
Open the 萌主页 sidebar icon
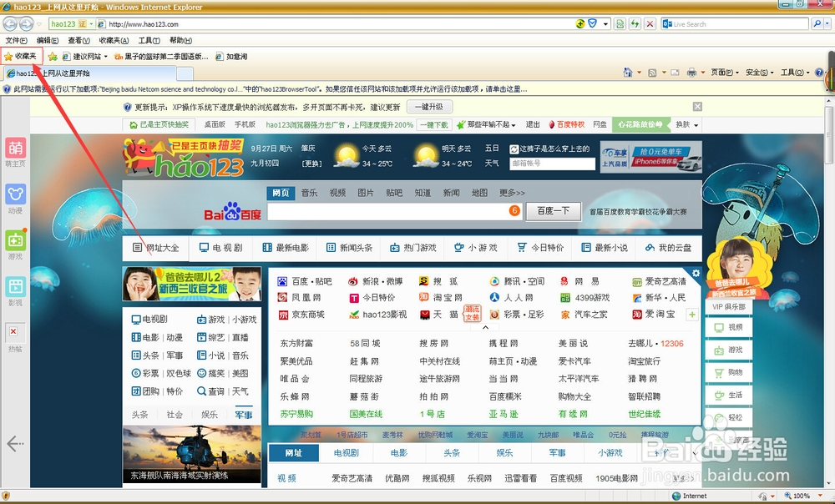click(x=15, y=148)
